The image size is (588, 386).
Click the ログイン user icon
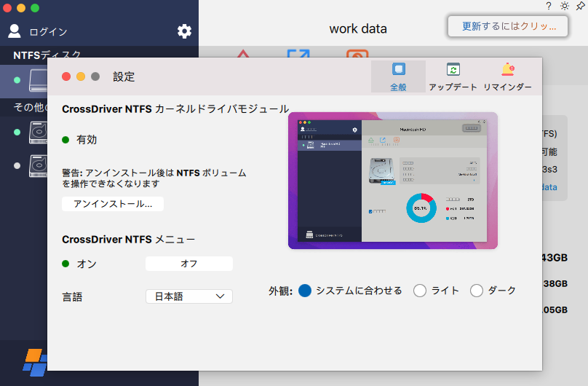pos(15,31)
